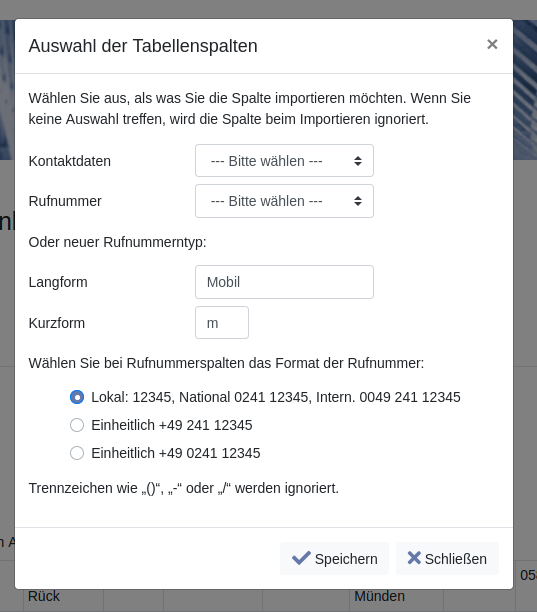Viewport: 537px width, 612px height.
Task: Select the Lokal 12345 number format option
Action: pyautogui.click(x=77, y=397)
